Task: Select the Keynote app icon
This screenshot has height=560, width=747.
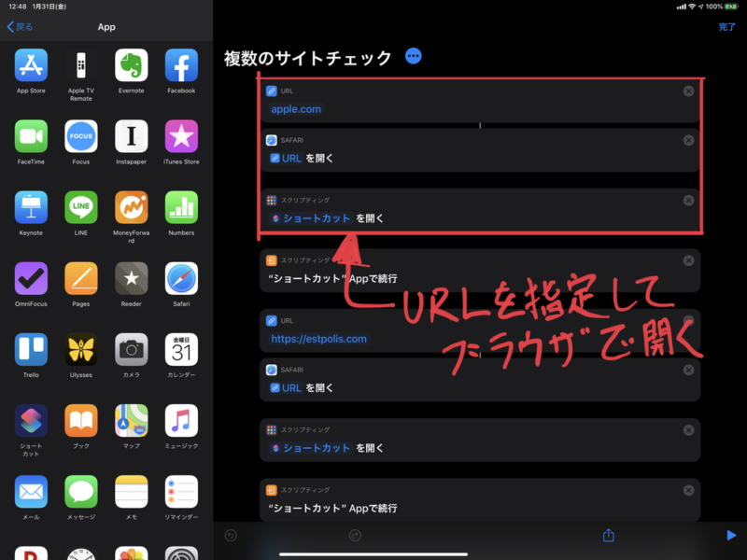Action: [31, 207]
